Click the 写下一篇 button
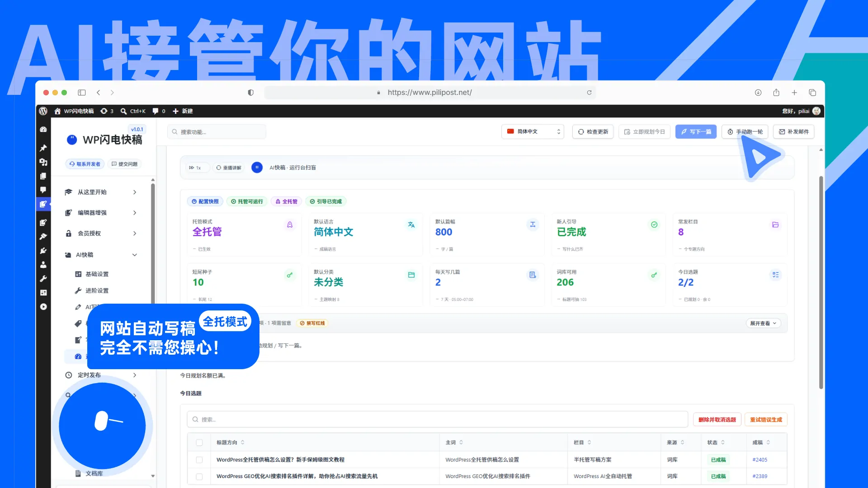 (696, 132)
